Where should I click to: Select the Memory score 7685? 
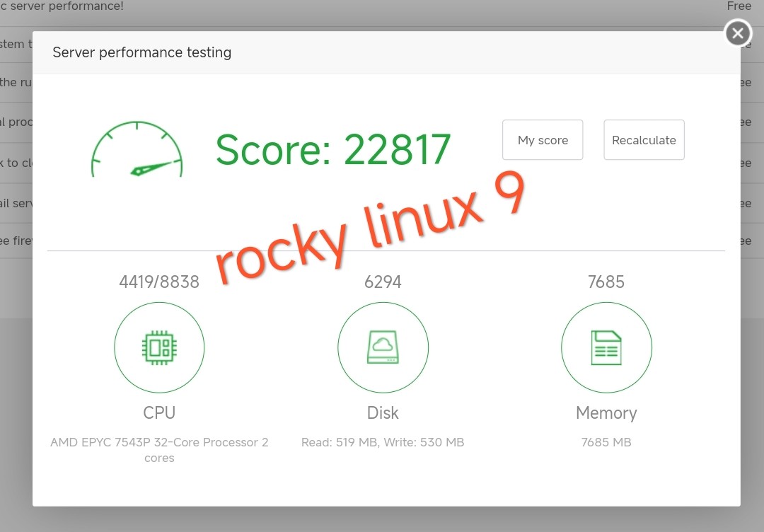coord(606,282)
